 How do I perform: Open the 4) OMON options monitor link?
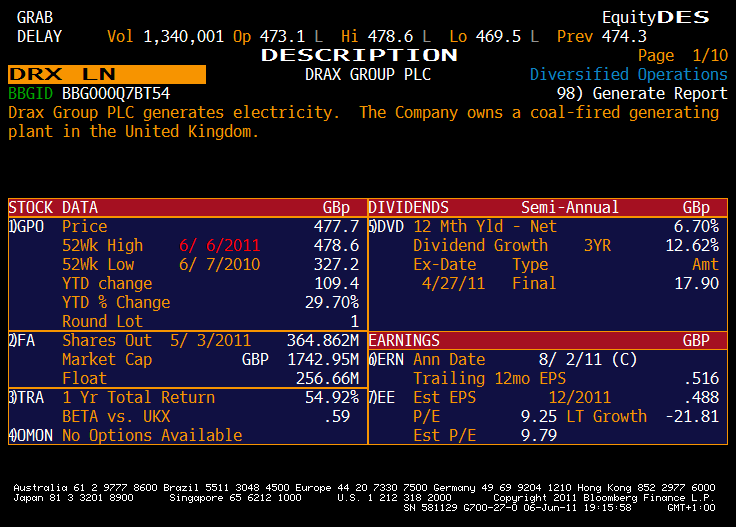31,435
